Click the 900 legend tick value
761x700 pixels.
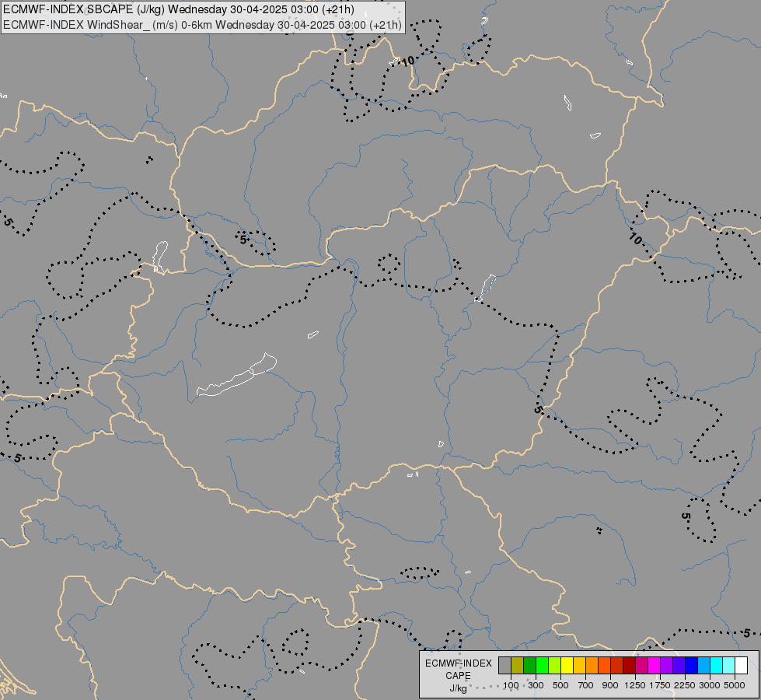point(610,685)
